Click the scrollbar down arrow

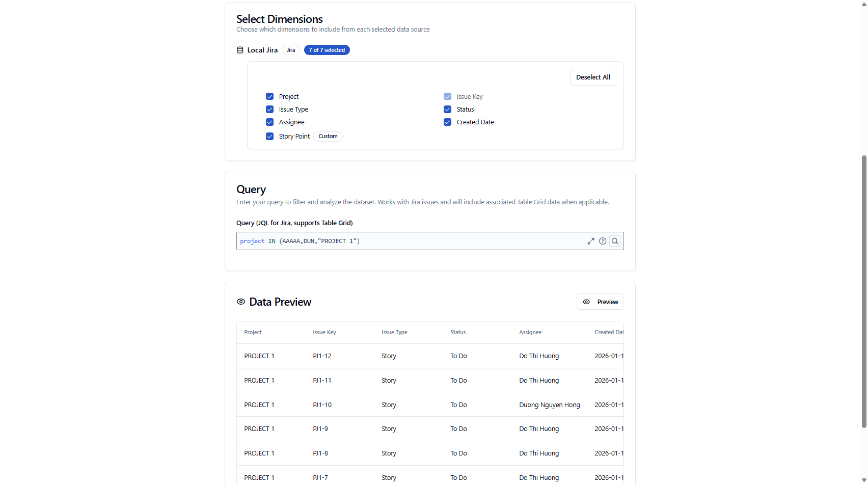coord(864,480)
